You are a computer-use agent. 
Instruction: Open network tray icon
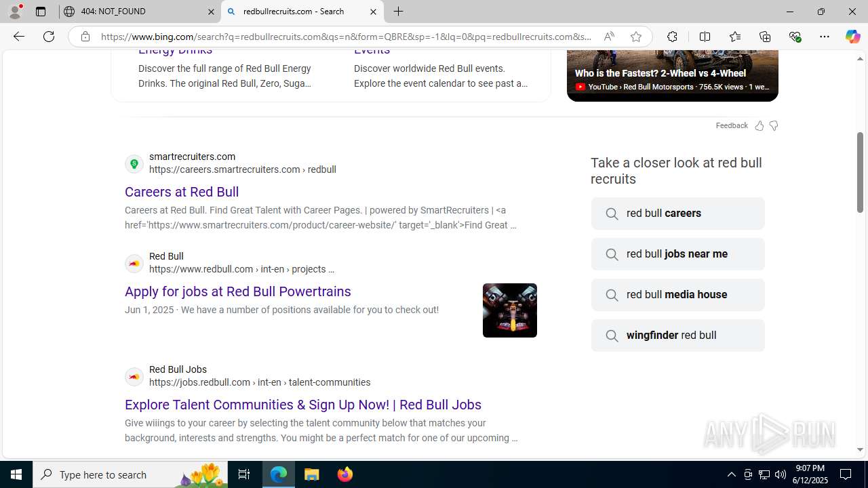point(764,474)
